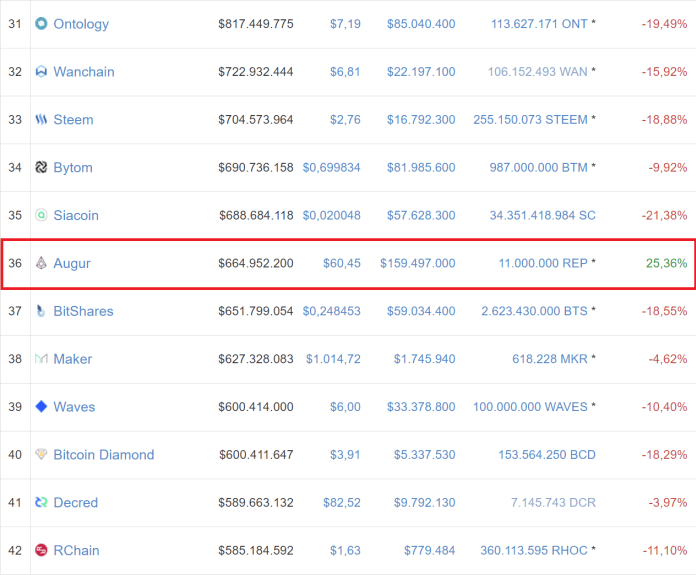
Task: Click Augur price $60,45
Action: [342, 264]
